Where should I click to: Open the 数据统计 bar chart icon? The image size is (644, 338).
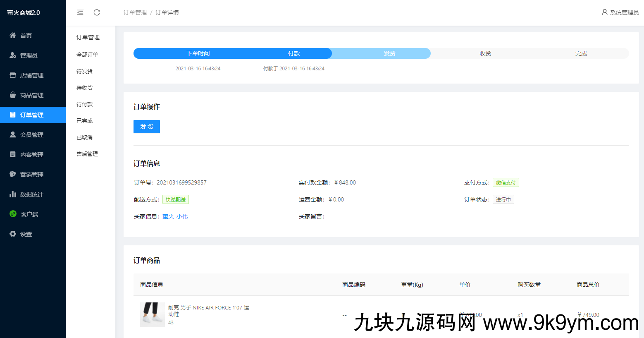tap(13, 194)
